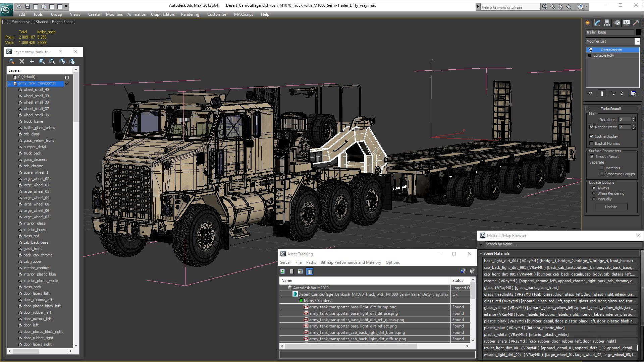
Task: Open Quick Access toolbar customize arrow
Action: [x=66, y=6]
